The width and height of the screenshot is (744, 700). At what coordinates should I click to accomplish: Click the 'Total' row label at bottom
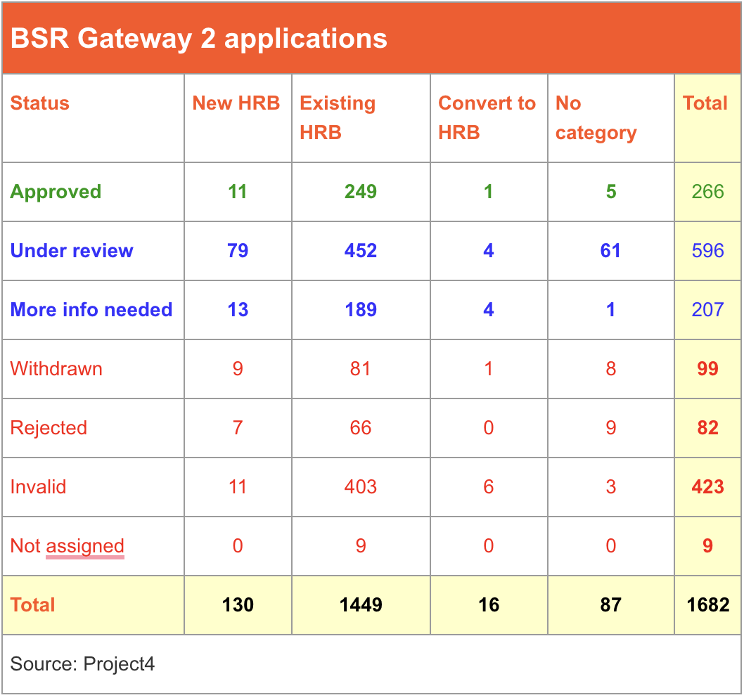(x=33, y=604)
